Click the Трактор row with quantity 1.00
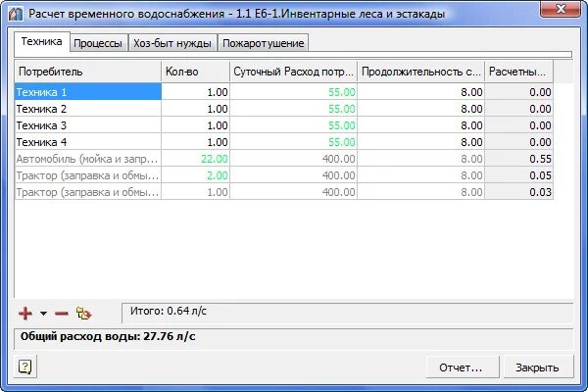The width and height of the screenshot is (588, 392). point(283,192)
